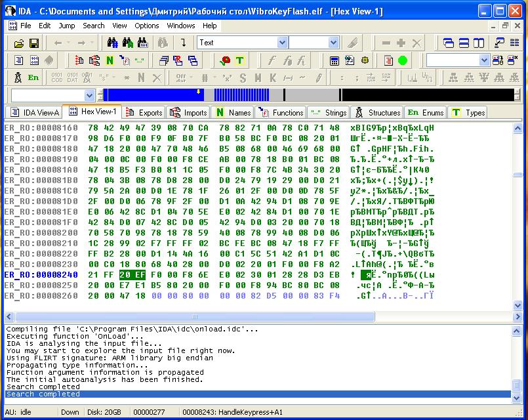The height and width of the screenshot is (420, 528).
Task: Click the hex view scroll-up arrow
Action: (x=518, y=128)
